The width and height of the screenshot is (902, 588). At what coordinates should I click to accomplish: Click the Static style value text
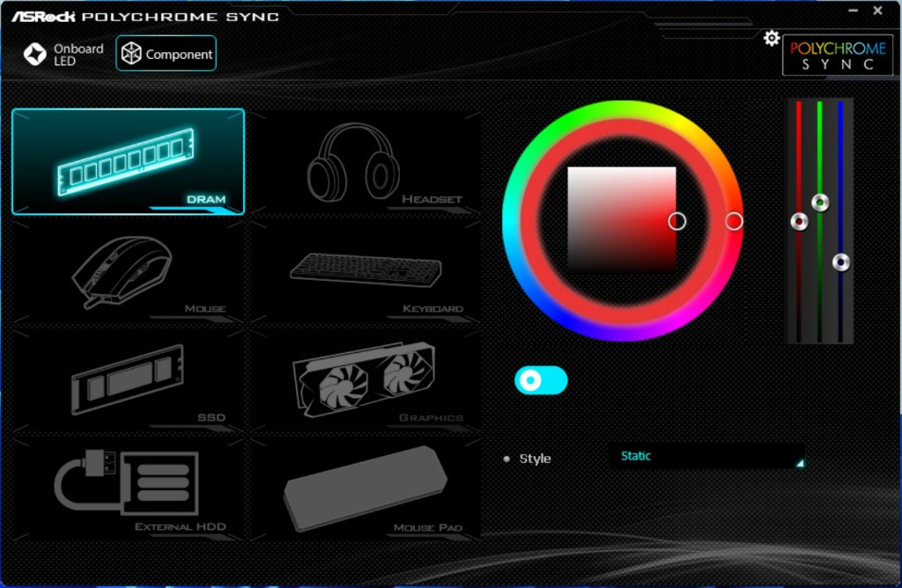point(636,456)
